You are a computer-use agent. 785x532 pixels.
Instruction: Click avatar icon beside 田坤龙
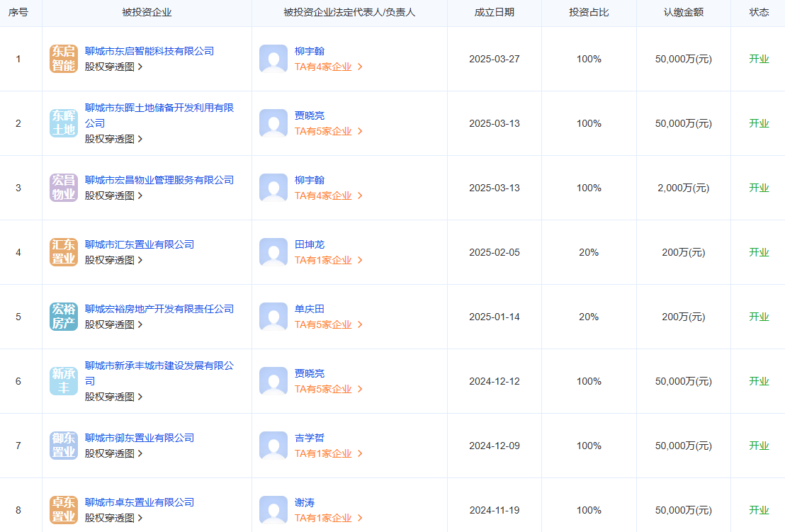click(273, 252)
